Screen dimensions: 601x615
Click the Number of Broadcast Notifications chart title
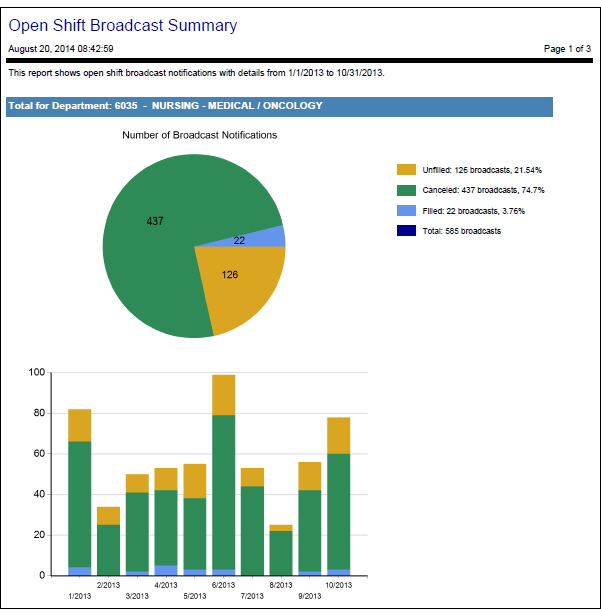pos(199,134)
